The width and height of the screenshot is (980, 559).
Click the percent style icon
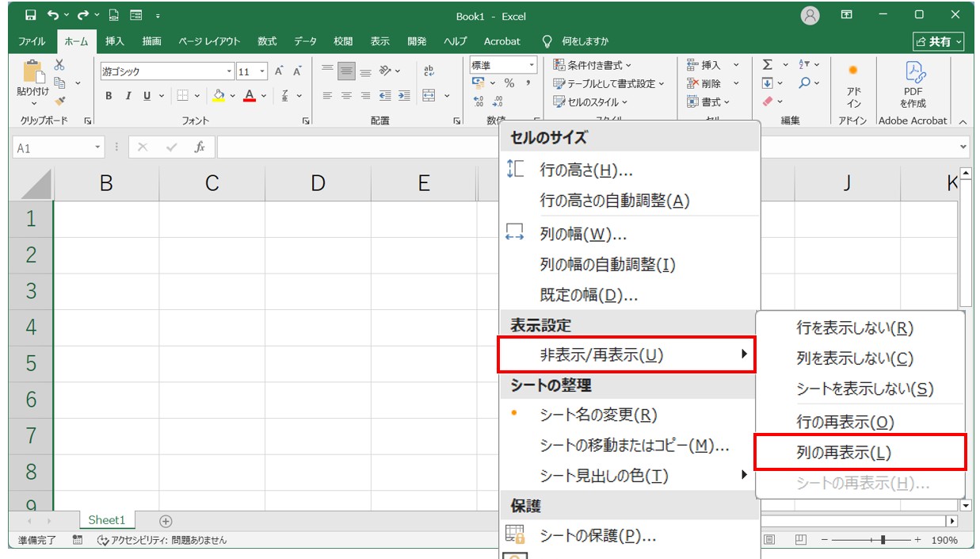tap(509, 83)
